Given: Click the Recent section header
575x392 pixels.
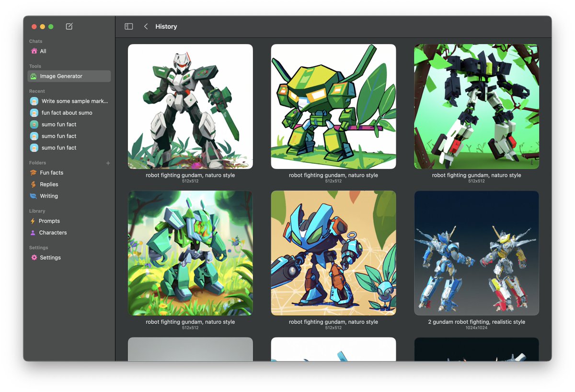Looking at the screenshot, I should (37, 91).
